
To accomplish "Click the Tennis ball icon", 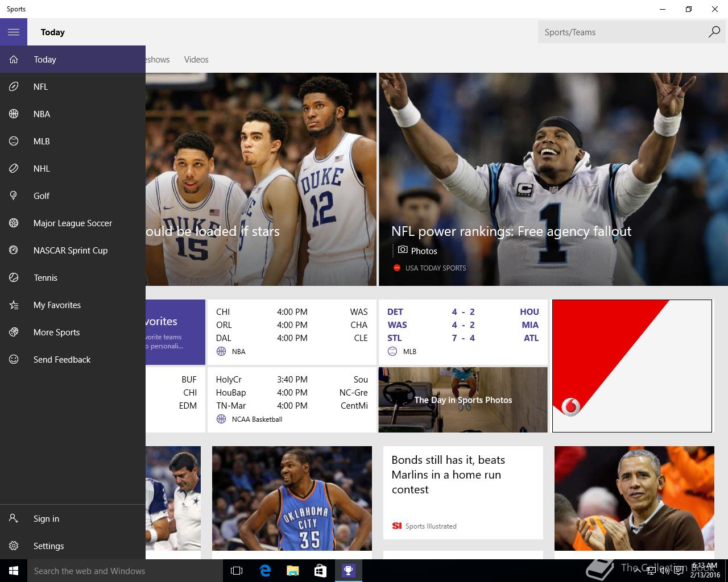I will [x=14, y=277].
